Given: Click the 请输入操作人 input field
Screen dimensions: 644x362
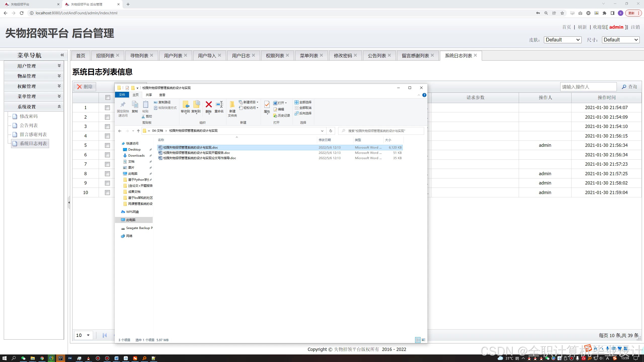Looking at the screenshot, I should click(588, 87).
